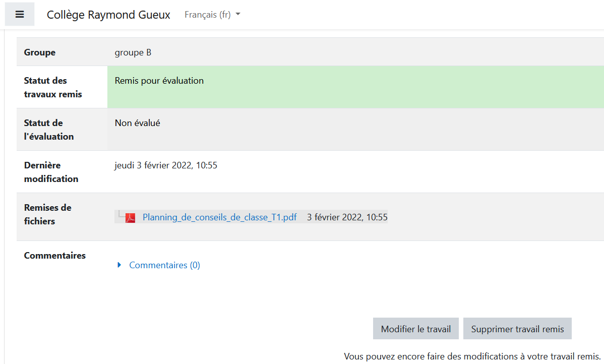
Task: Click the Commentaires (0) link
Action: [x=164, y=265]
